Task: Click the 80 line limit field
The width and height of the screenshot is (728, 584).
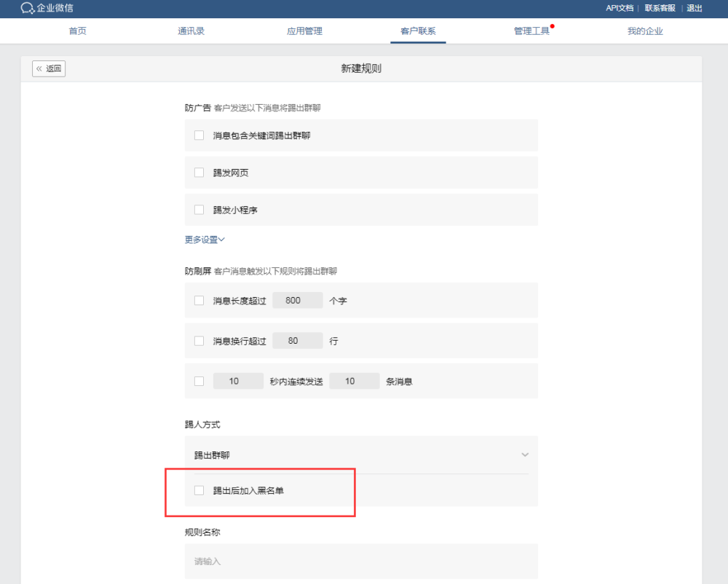Action: click(x=298, y=341)
